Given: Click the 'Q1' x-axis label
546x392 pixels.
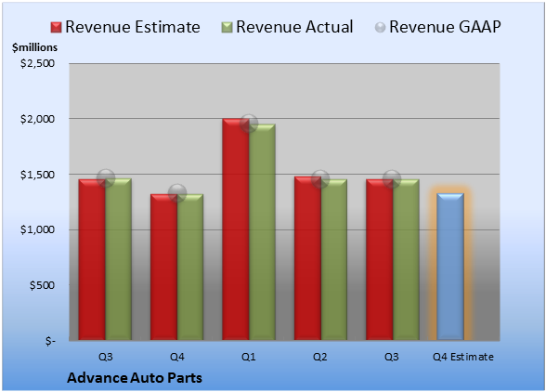Looking at the screenshot, I should click(249, 357).
